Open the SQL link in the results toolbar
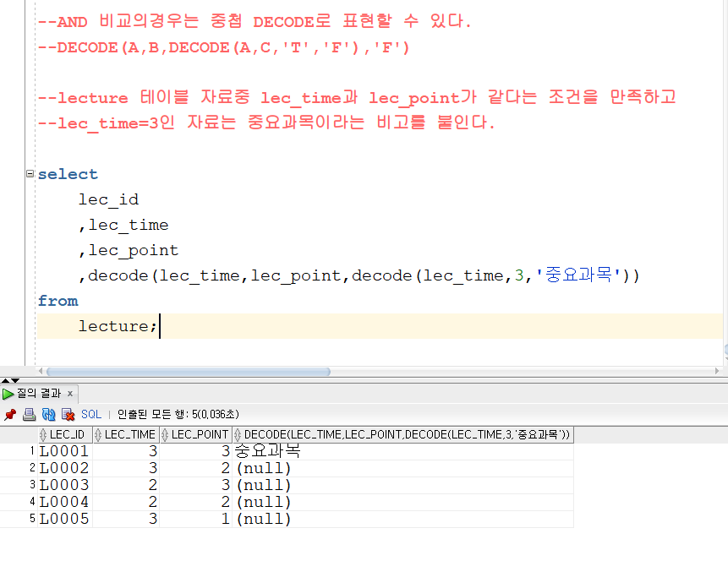728x561 pixels. click(x=91, y=414)
